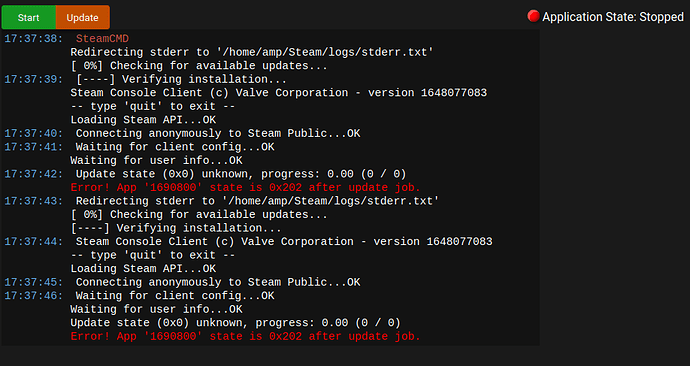
Task: Click the 17:37:40 timestamp in the log
Action: pyautogui.click(x=33, y=133)
